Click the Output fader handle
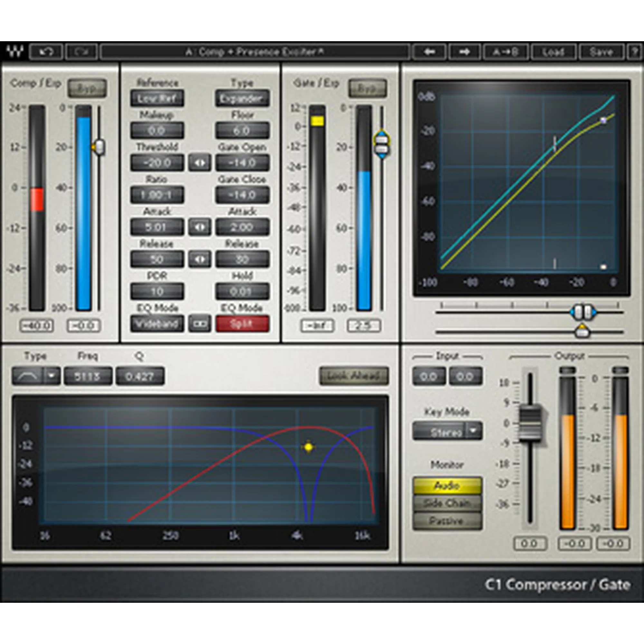 [x=530, y=423]
